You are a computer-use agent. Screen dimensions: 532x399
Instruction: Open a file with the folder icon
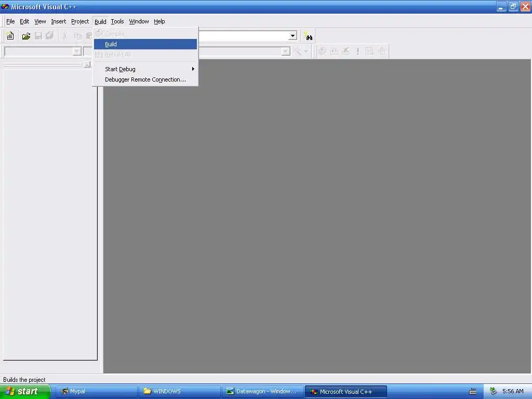tap(26, 36)
